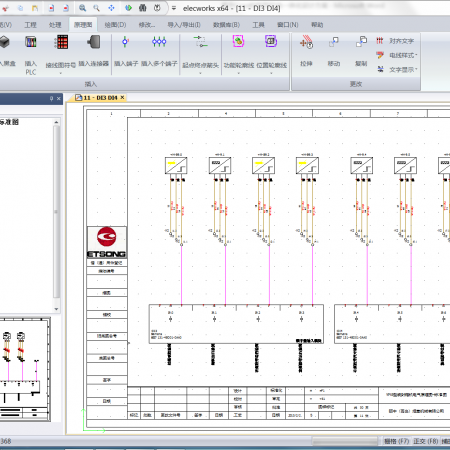Screen dimensions: 450x450
Task: Click the binoculars find icon
Action: (x=143, y=8)
